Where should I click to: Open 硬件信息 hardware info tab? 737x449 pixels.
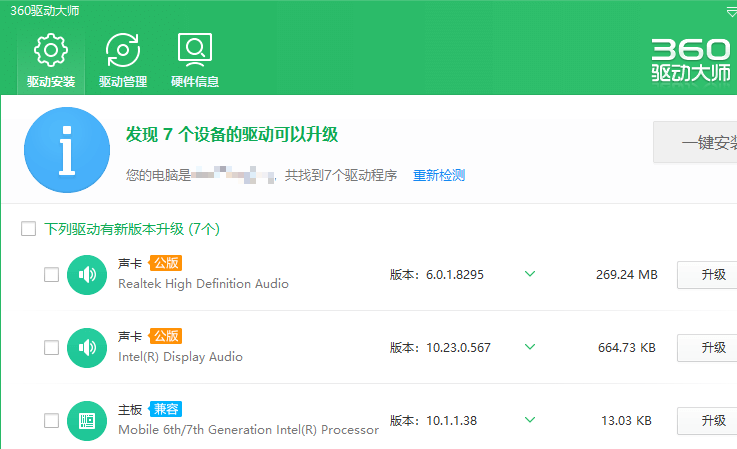[x=195, y=60]
